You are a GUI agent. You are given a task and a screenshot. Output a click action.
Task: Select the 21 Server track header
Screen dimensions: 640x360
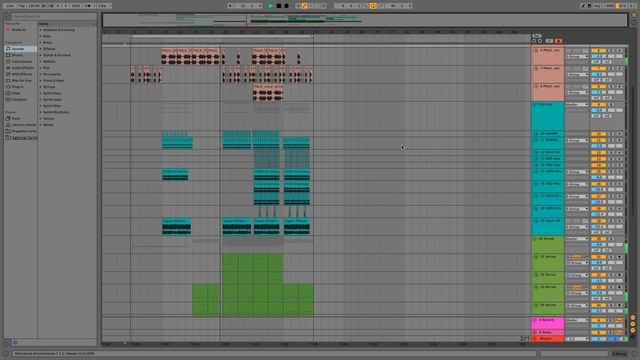coord(548,262)
